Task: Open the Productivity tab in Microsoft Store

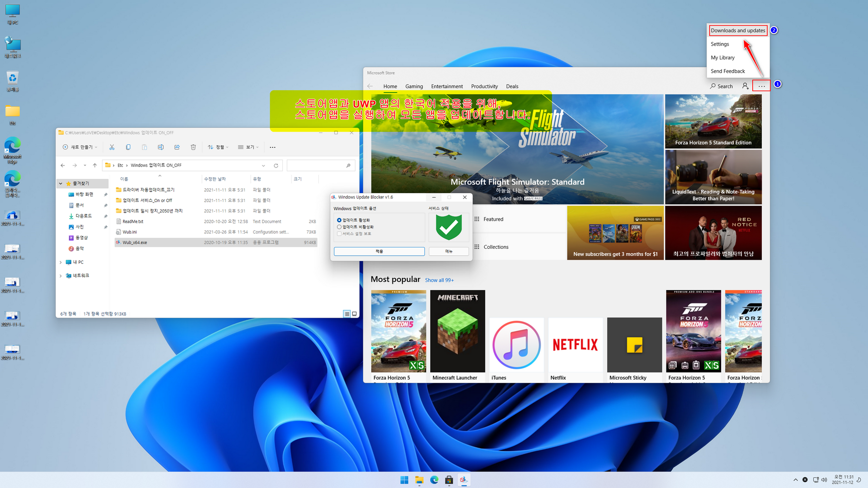Action: click(484, 87)
